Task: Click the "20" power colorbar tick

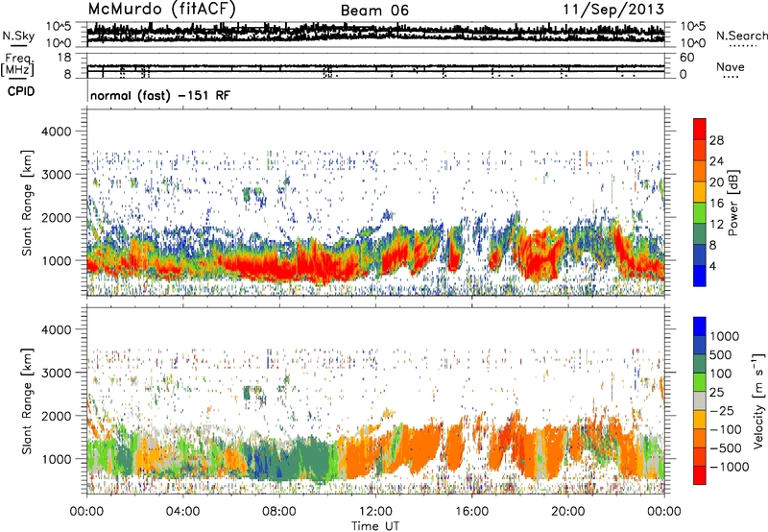Action: [716, 182]
